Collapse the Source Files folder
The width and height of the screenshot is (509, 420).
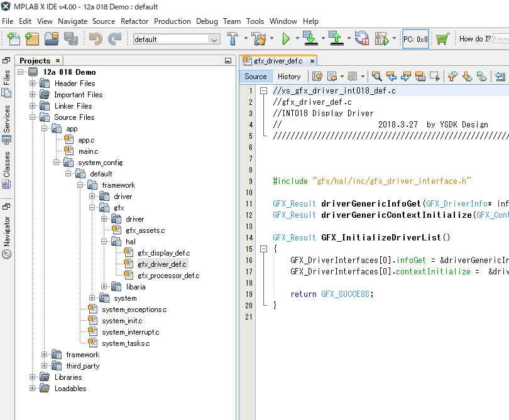[33, 117]
